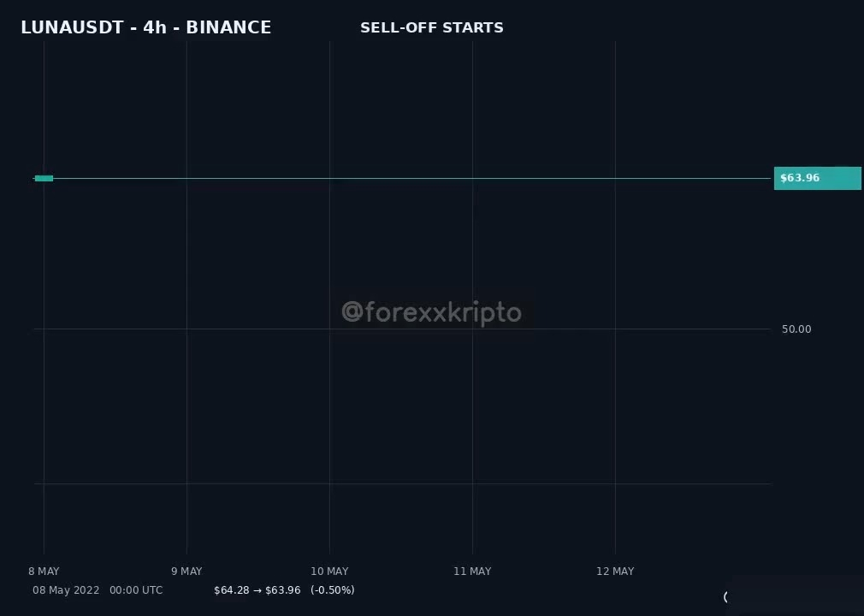
Task: Select the 8 MAY date axis label
Action: [44, 572]
